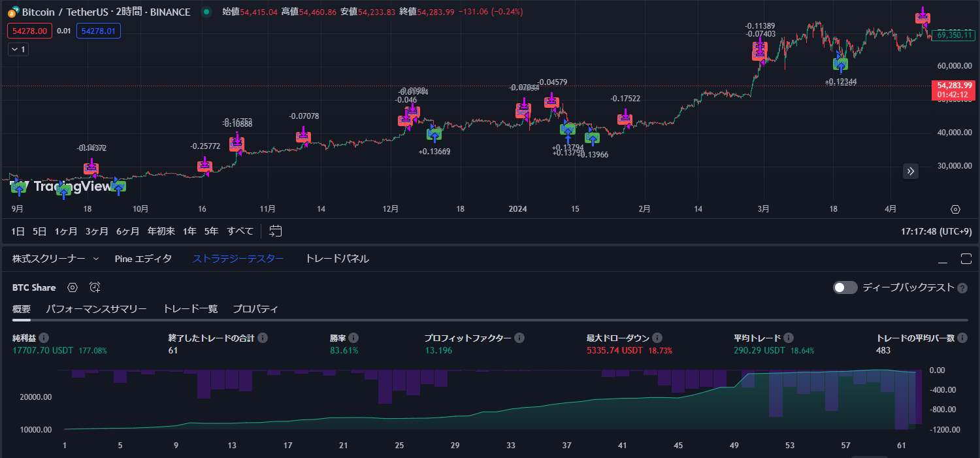Click trade marker labeled +0.13669
980x458 pixels.
(x=434, y=135)
